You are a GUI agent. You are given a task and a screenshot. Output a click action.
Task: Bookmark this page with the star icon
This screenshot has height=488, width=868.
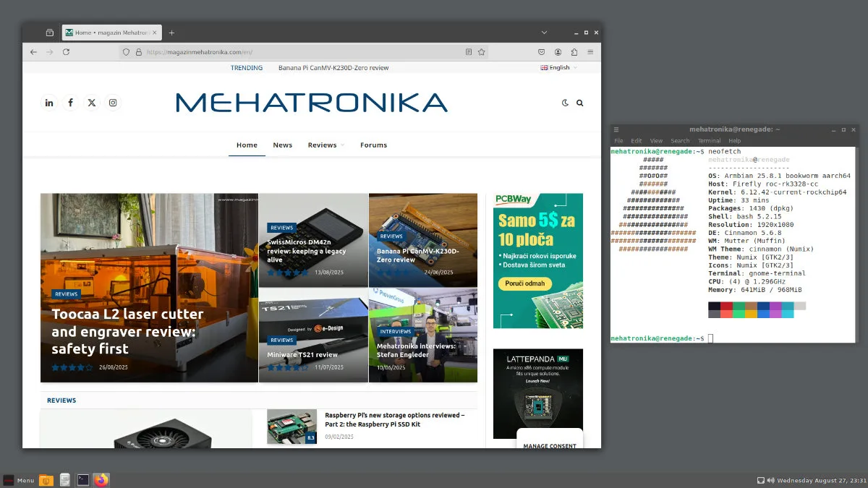pyautogui.click(x=482, y=52)
